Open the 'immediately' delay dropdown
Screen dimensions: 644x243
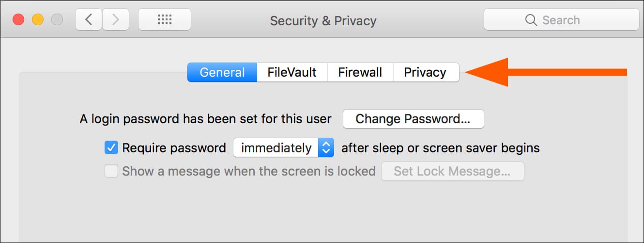[x=276, y=147]
